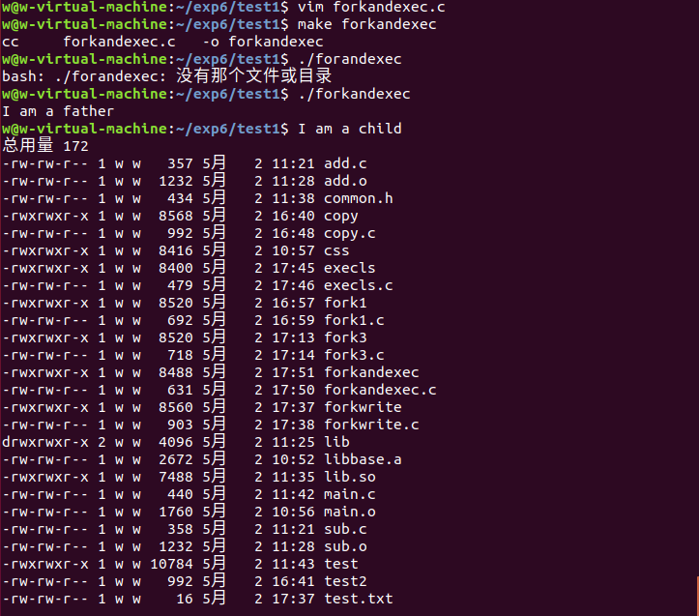Click the 'fork3' executable name
699x616 pixels.
click(345, 337)
